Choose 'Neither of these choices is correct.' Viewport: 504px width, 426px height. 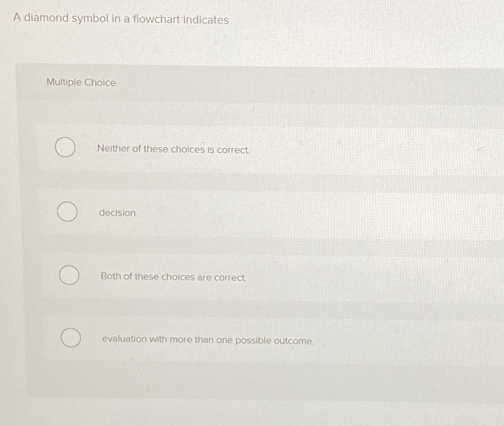click(65, 147)
